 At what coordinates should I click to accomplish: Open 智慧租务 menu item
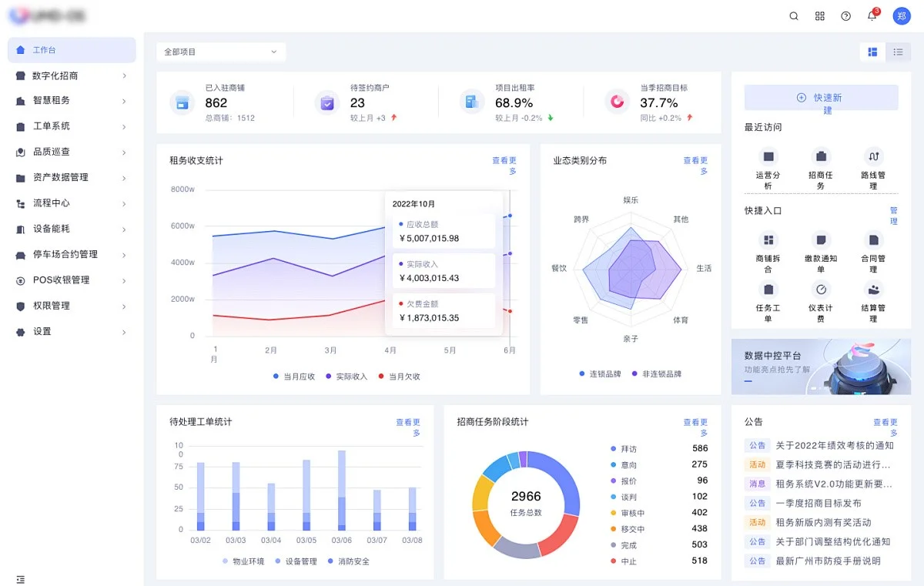[x=72, y=100]
